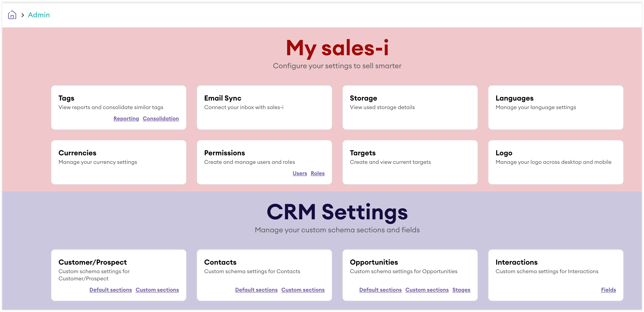The height and width of the screenshot is (312, 644).
Task: Open Customer/Prospect Custom sections
Action: 157,290
